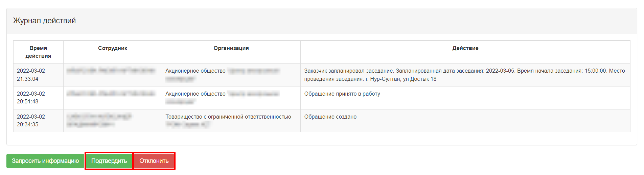Click the blurred employee name in the first row
Screen dimensions: 644x175
pos(111,71)
